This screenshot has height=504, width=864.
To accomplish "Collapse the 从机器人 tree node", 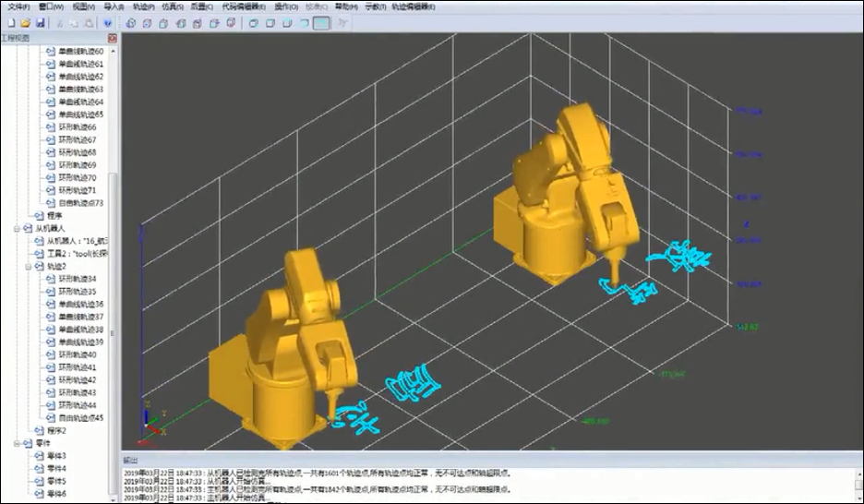I will [17, 228].
